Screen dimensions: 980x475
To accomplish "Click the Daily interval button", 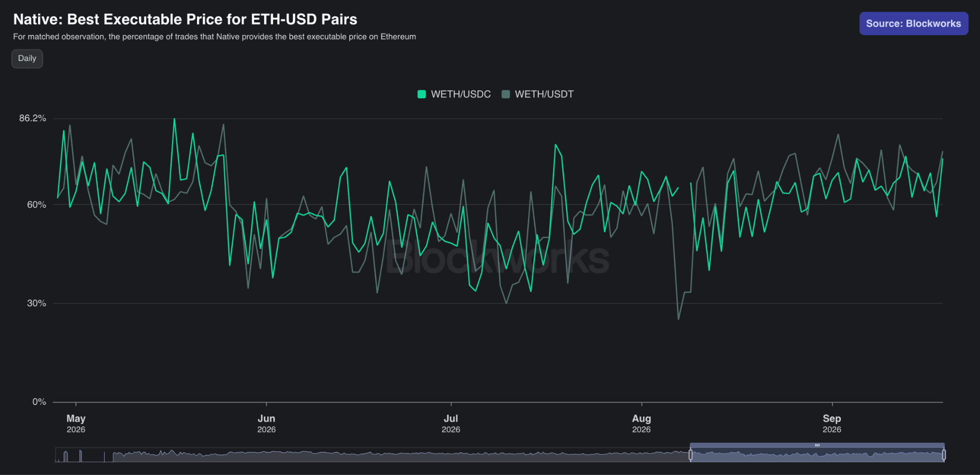I will (27, 59).
